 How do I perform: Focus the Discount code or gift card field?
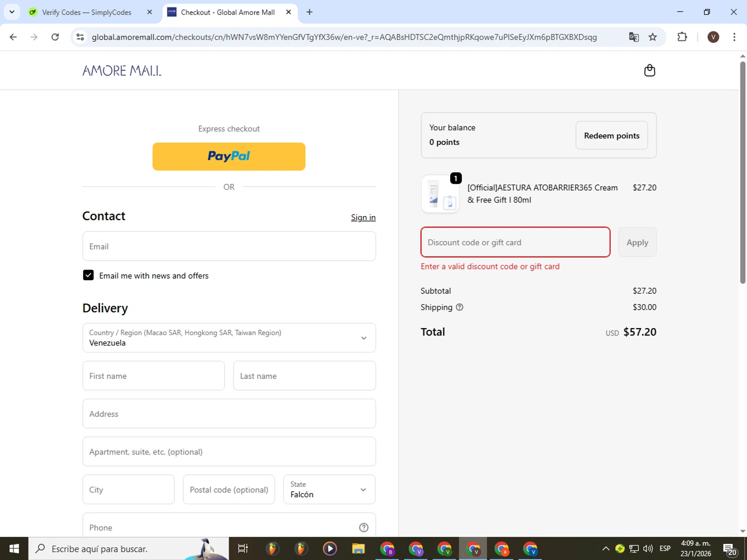pyautogui.click(x=515, y=242)
